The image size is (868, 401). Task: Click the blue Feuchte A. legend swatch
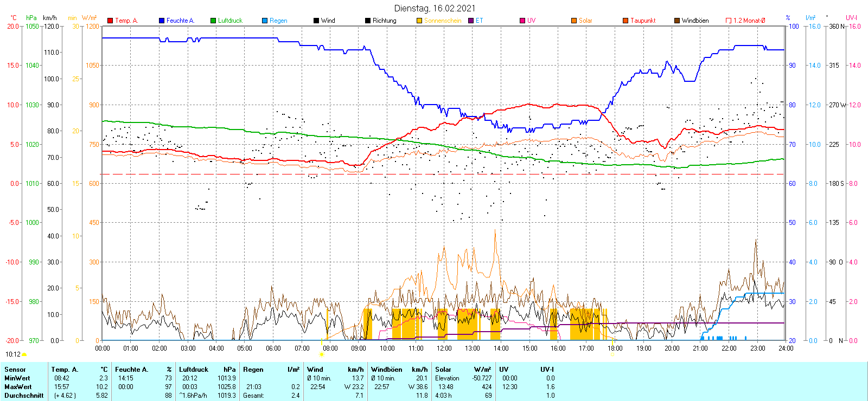(162, 21)
